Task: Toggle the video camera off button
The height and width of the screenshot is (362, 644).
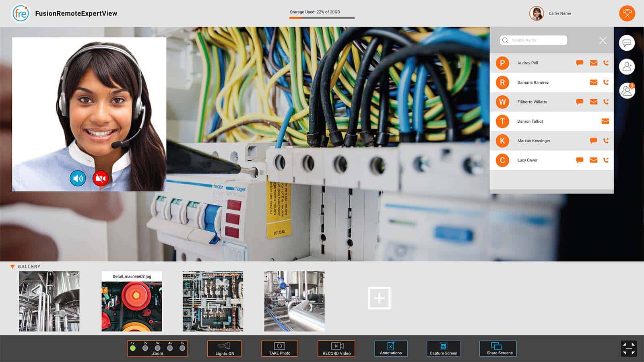Action: tap(101, 178)
